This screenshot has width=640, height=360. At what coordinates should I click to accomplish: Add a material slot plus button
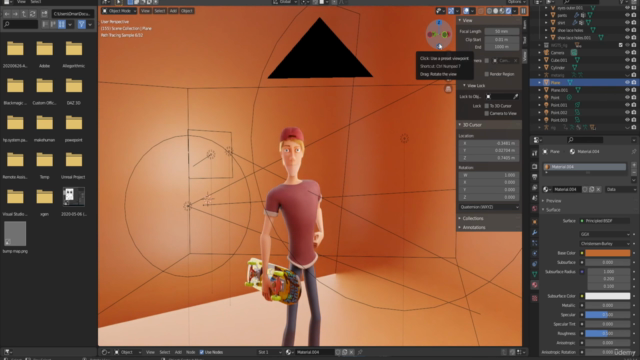[x=634, y=165]
